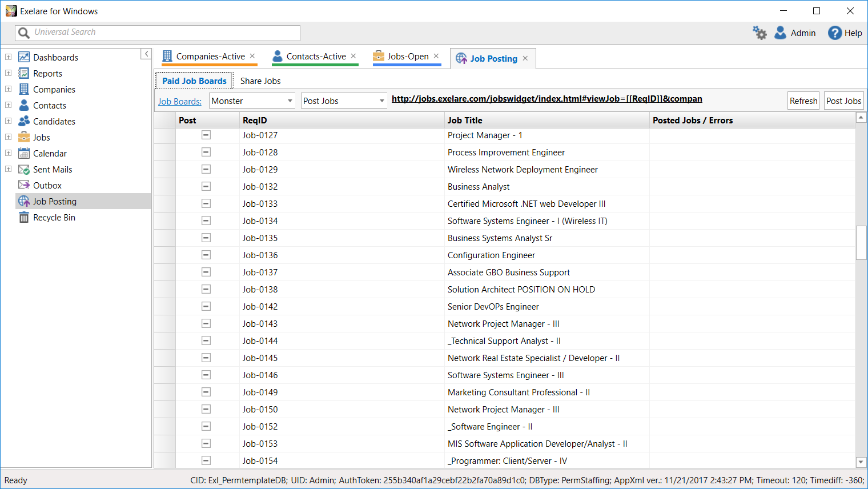The height and width of the screenshot is (489, 868).
Task: Click the Companies building icon in sidebar
Action: click(x=24, y=89)
